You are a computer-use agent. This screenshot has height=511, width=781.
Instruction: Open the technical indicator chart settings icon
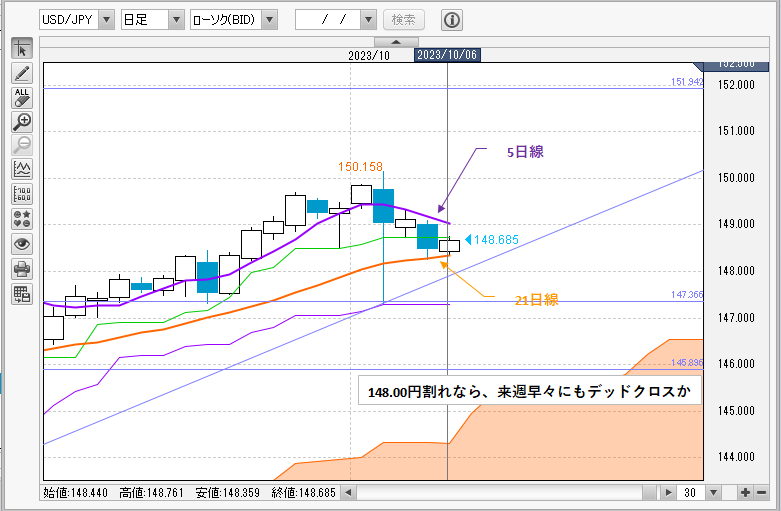tap(22, 170)
